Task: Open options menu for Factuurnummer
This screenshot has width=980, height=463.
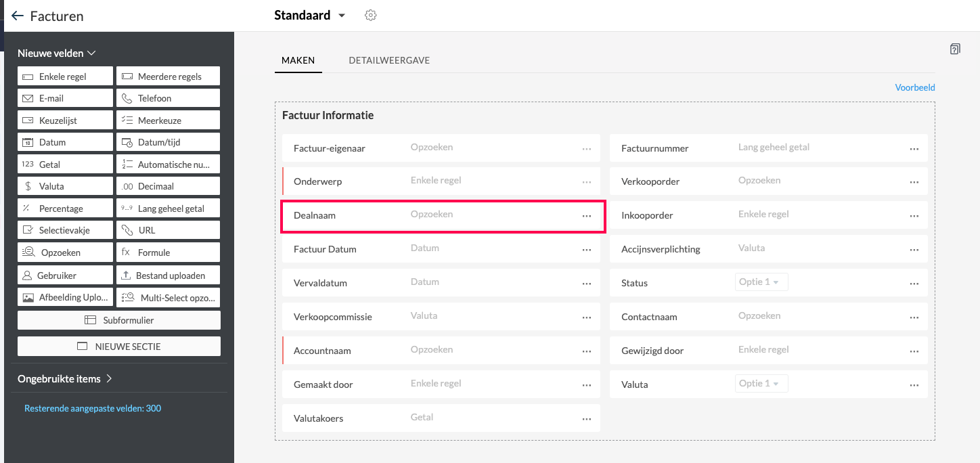Action: (914, 148)
